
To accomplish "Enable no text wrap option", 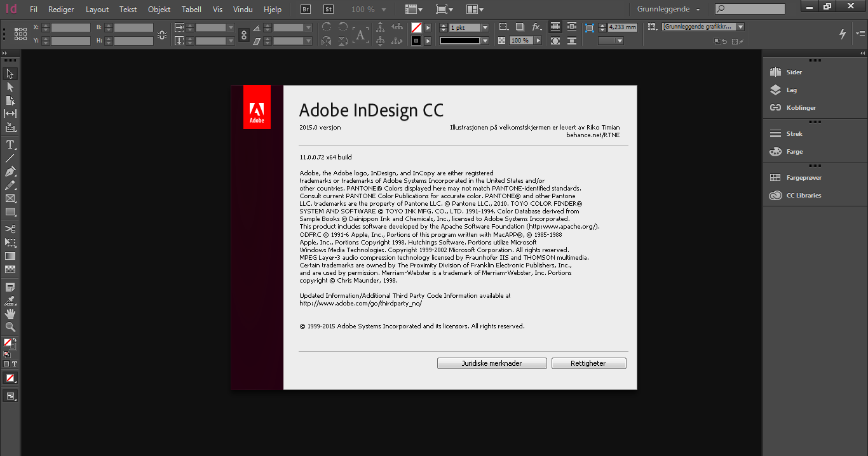I will pos(555,27).
